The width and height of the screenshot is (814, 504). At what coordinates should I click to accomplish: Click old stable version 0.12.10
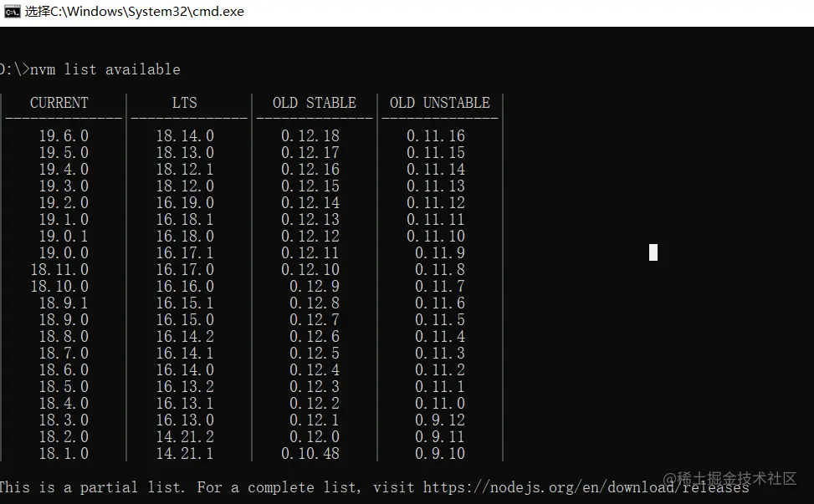310,270
